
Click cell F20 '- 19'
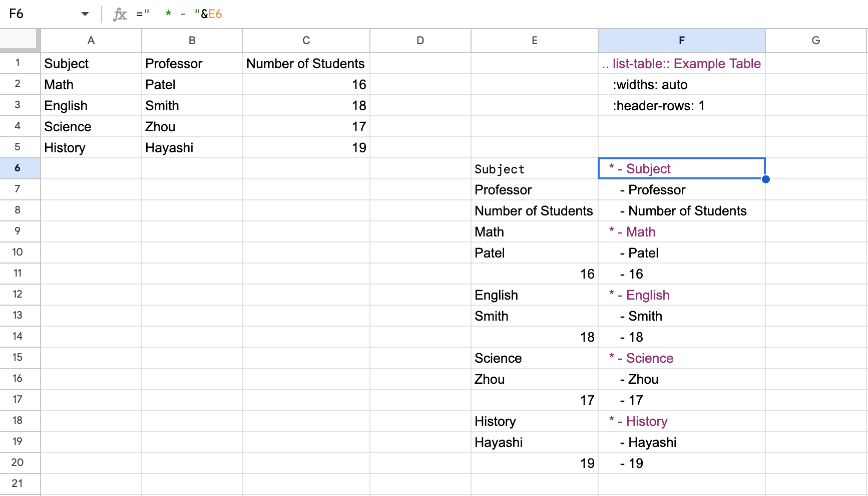point(682,463)
